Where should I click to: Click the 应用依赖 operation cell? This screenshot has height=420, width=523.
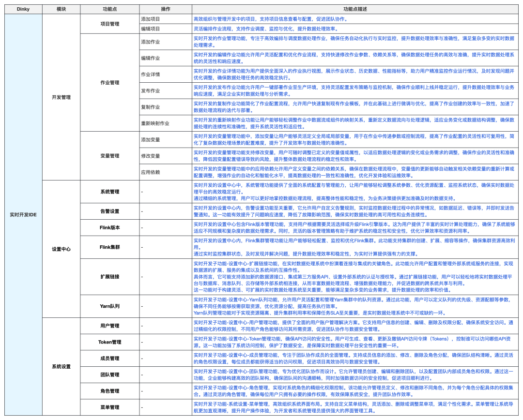(x=150, y=172)
